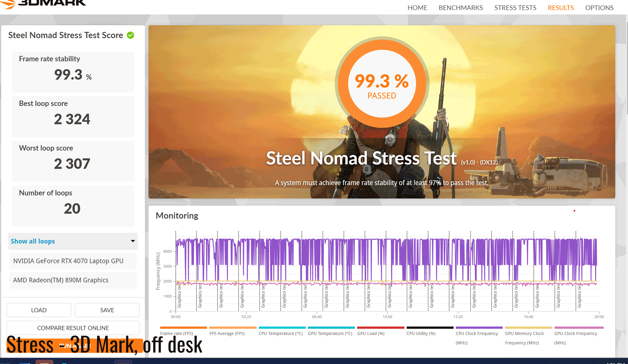
Task: Click the green validation checkmark icon
Action: pyautogui.click(x=130, y=35)
